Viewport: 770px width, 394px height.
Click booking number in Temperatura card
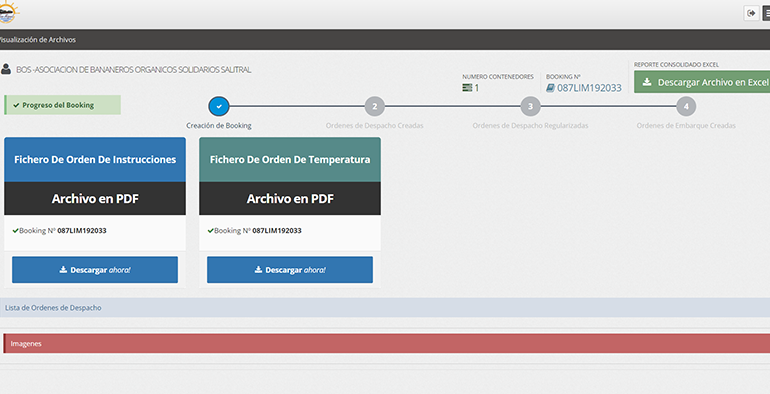pyautogui.click(x=276, y=230)
